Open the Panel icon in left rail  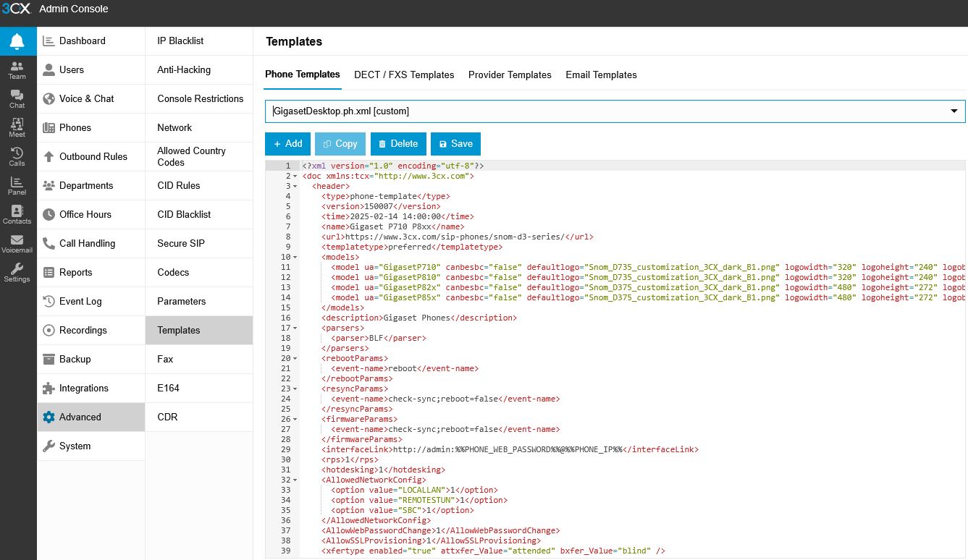tap(17, 186)
